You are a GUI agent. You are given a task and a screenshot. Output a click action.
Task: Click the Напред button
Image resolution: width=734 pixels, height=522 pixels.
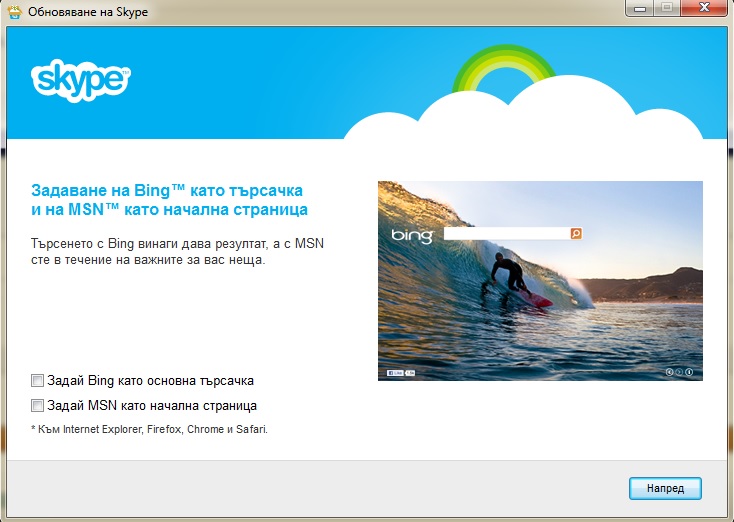[665, 488]
